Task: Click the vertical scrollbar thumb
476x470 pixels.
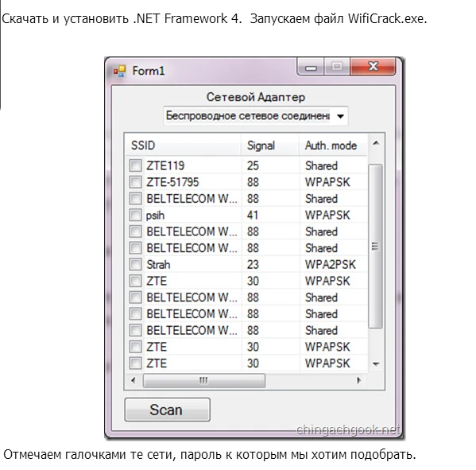Action: point(375,246)
